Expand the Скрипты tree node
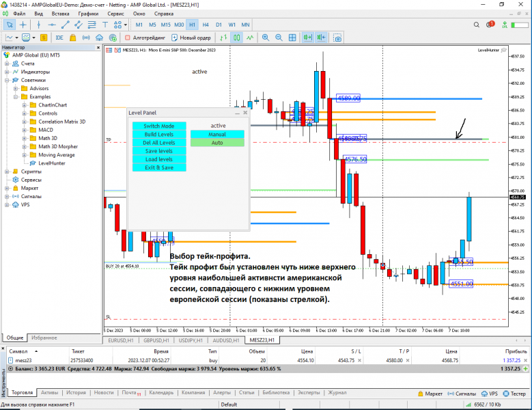 coord(7,172)
